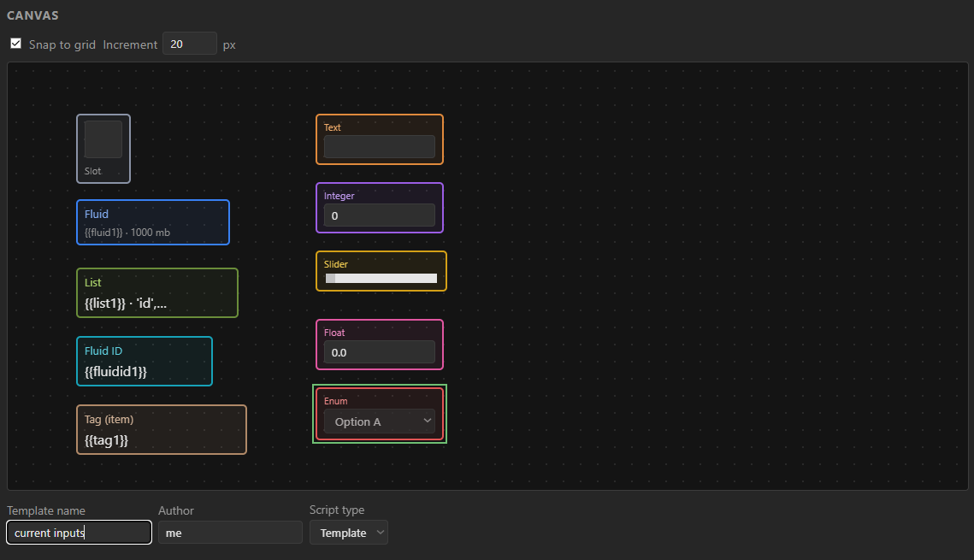
Task: Click the Increment value field
Action: [x=190, y=44]
